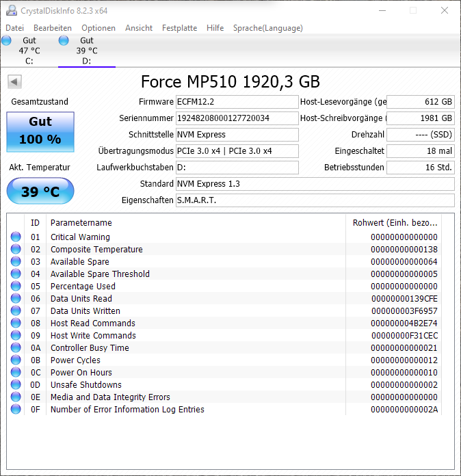461x476 pixels.
Task: Click status orb of Critical Warning row
Action: [16, 237]
